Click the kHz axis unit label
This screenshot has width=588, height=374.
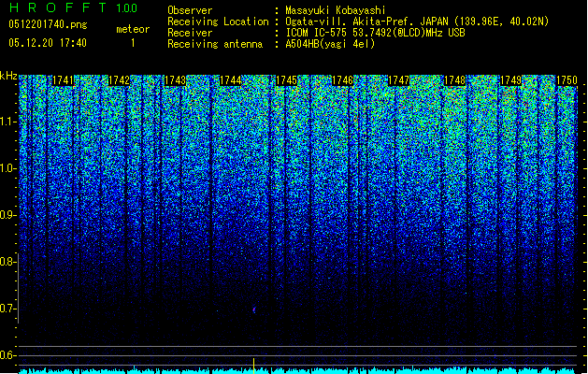[8, 76]
